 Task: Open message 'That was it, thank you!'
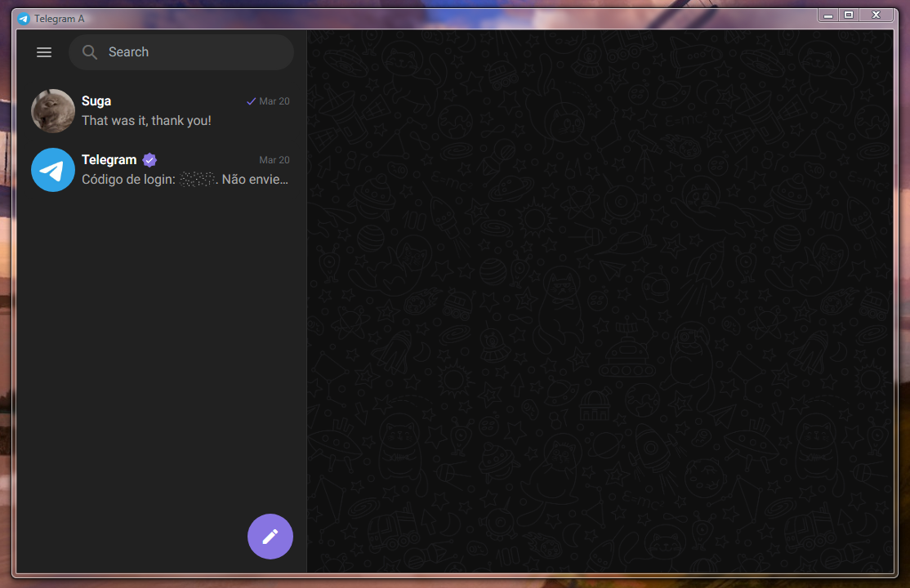tap(146, 121)
